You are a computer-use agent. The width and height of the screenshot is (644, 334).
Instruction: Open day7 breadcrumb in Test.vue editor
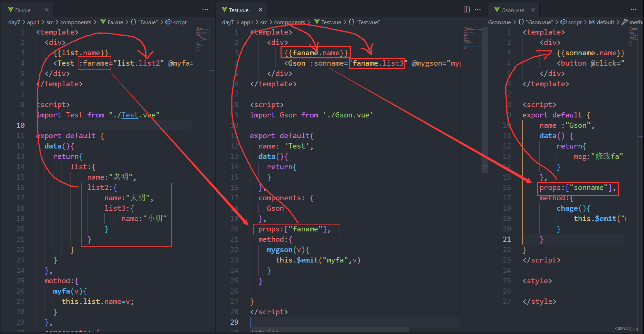pos(228,22)
